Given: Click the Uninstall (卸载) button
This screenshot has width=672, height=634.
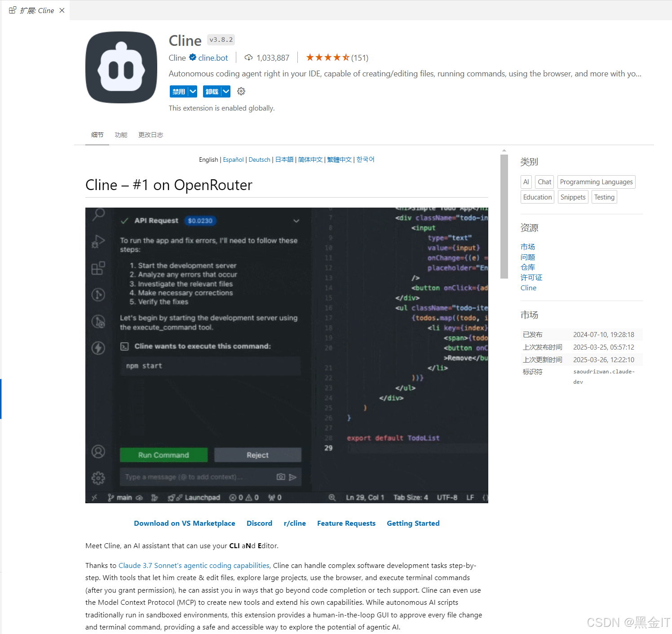Looking at the screenshot, I should pos(212,91).
